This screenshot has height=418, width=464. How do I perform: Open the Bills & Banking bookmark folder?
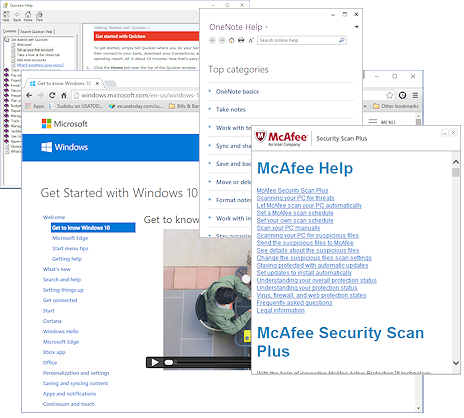pos(184,106)
